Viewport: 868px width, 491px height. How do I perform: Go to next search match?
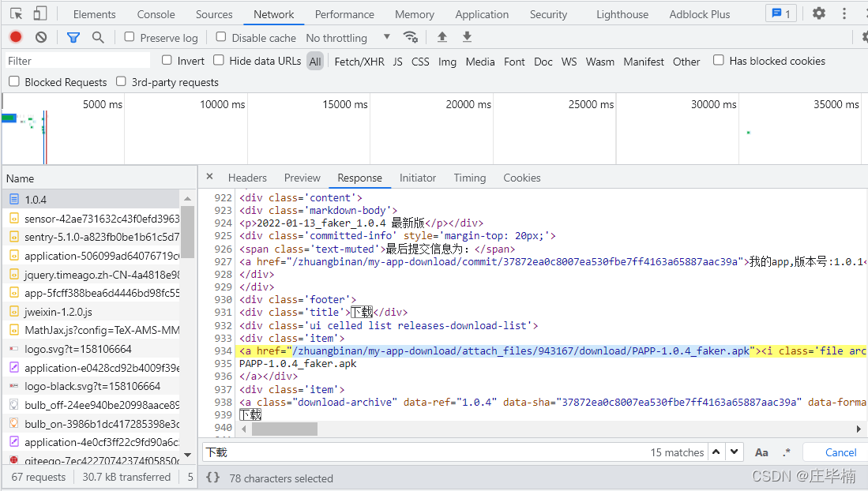734,452
